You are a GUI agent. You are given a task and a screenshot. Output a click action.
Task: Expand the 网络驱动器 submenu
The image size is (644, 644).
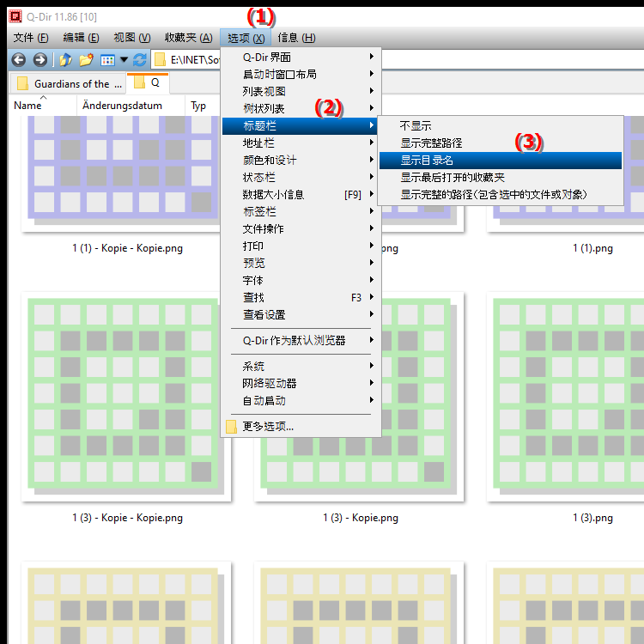coord(301,383)
